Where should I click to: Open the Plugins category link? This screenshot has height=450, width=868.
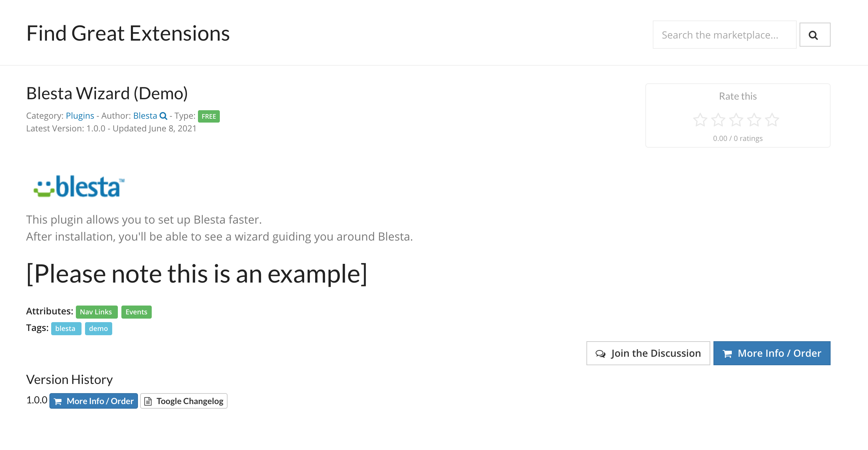click(80, 116)
